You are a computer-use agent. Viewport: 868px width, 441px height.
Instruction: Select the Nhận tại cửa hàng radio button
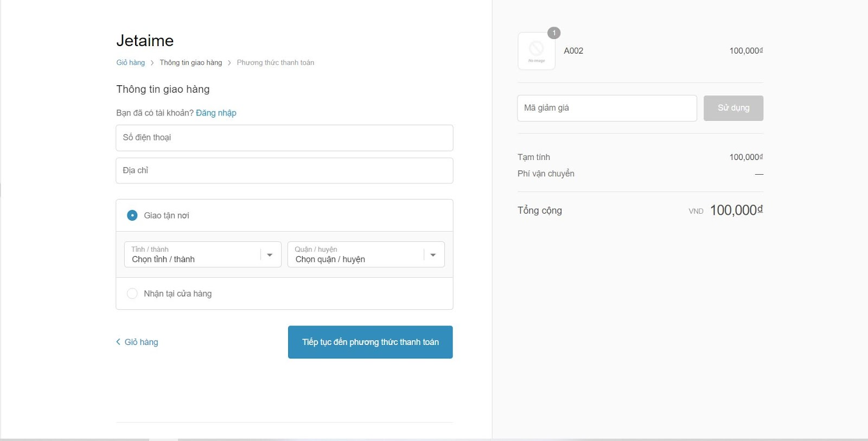pyautogui.click(x=132, y=293)
